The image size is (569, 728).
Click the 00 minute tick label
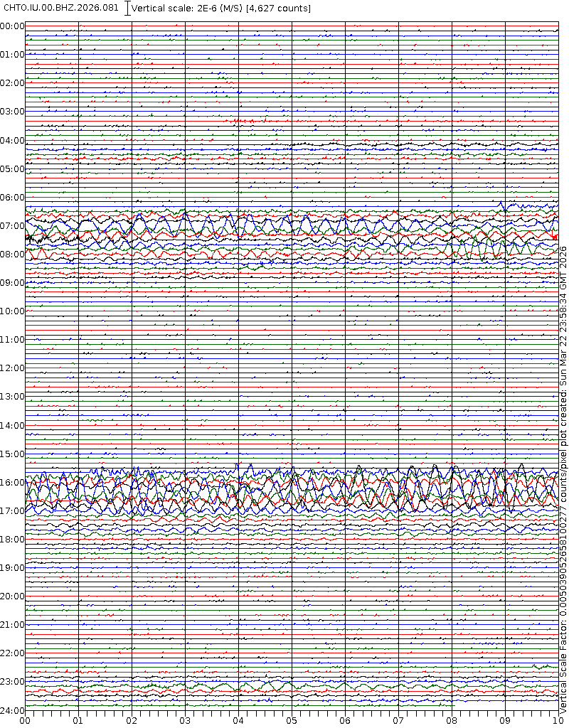pos(25,720)
